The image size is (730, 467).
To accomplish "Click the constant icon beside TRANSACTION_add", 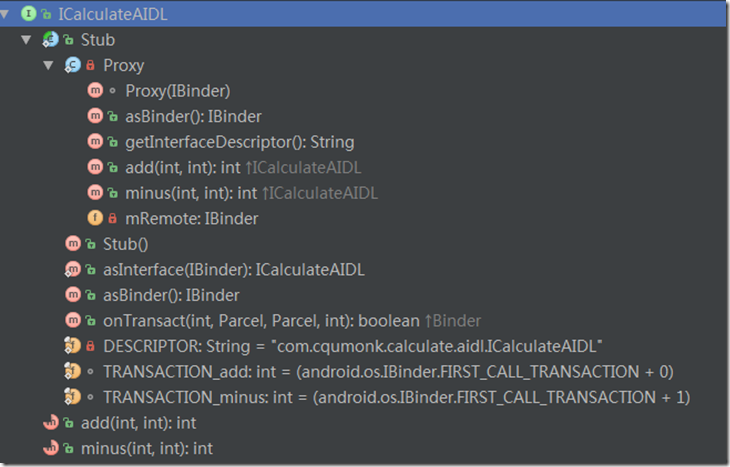I will click(x=72, y=371).
